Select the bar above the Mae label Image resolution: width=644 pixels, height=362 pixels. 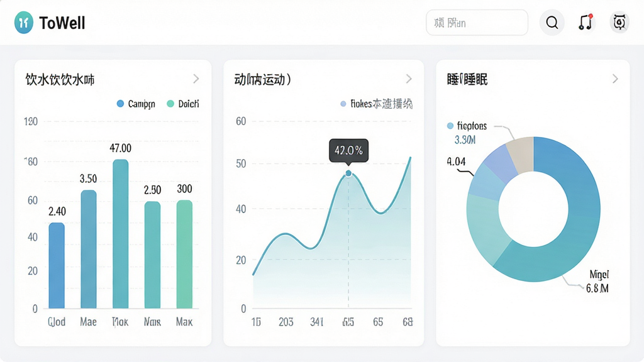pyautogui.click(x=89, y=249)
